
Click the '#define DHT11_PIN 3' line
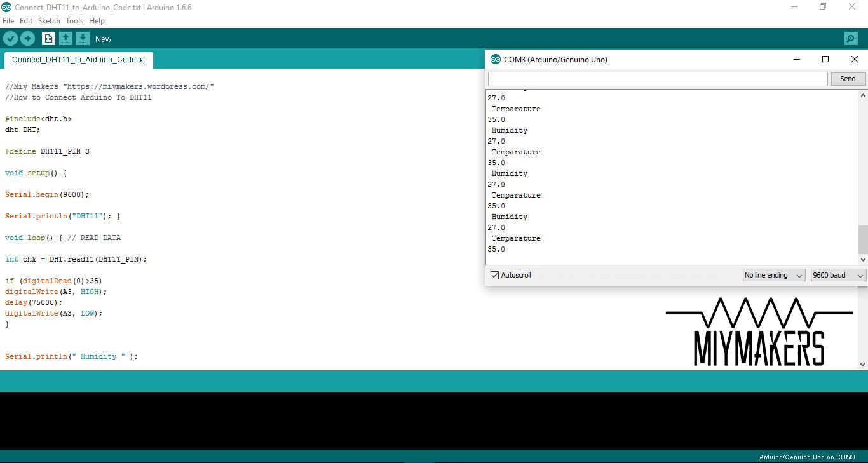[47, 152]
